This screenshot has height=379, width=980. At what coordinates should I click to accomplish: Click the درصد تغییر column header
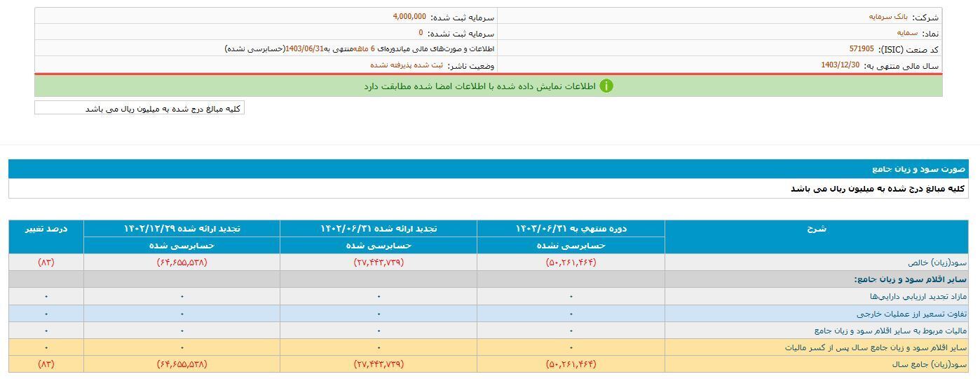coord(46,229)
